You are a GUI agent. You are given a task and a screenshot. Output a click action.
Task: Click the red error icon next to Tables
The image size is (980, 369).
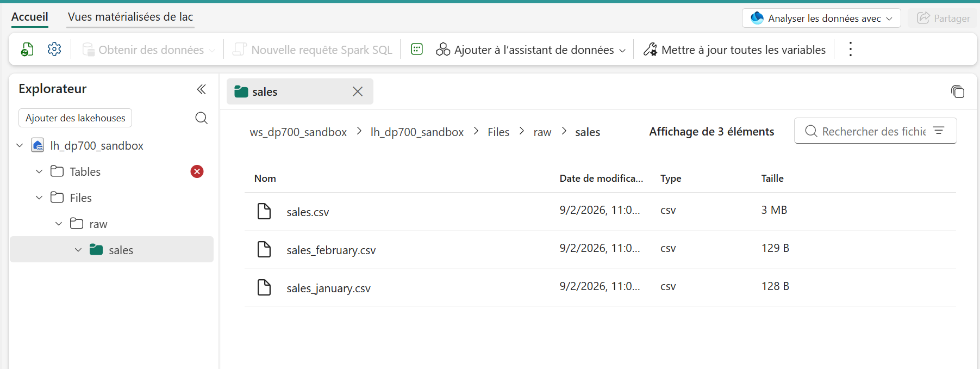pyautogui.click(x=197, y=172)
